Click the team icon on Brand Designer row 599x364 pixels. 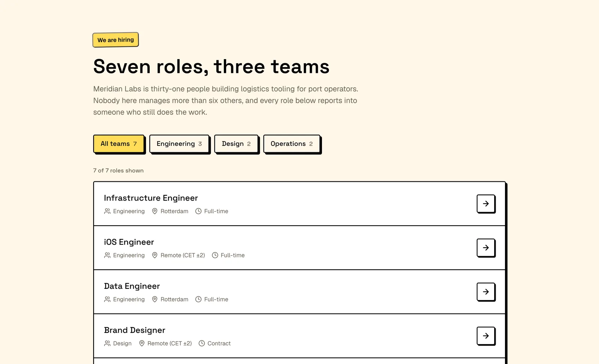pos(107,343)
